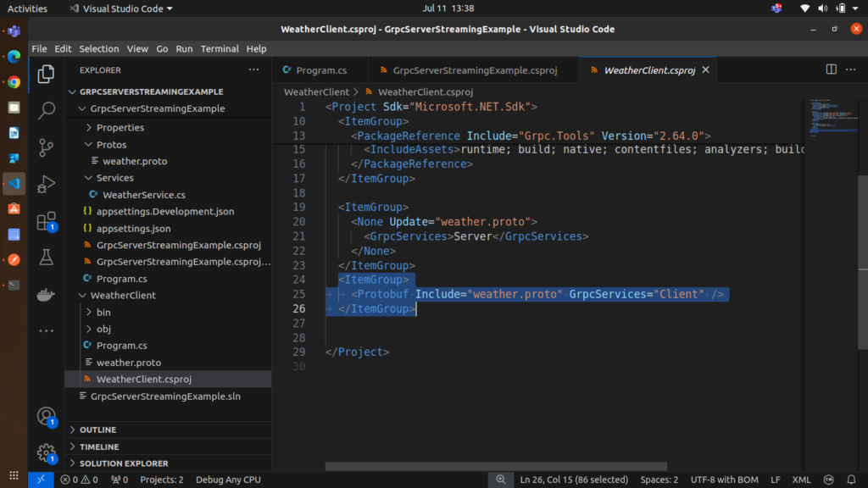The height and width of the screenshot is (488, 868).
Task: Open the Terminal menu
Action: (x=219, y=49)
